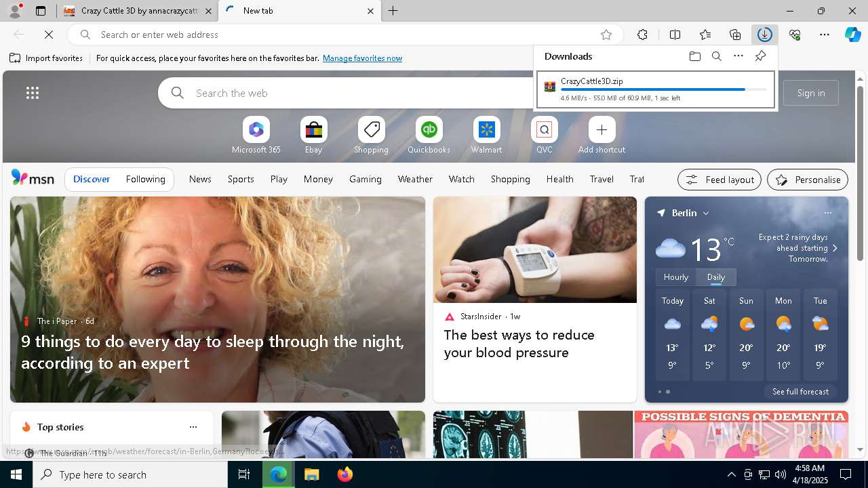Open Sports in MSN navigation

click(x=241, y=179)
